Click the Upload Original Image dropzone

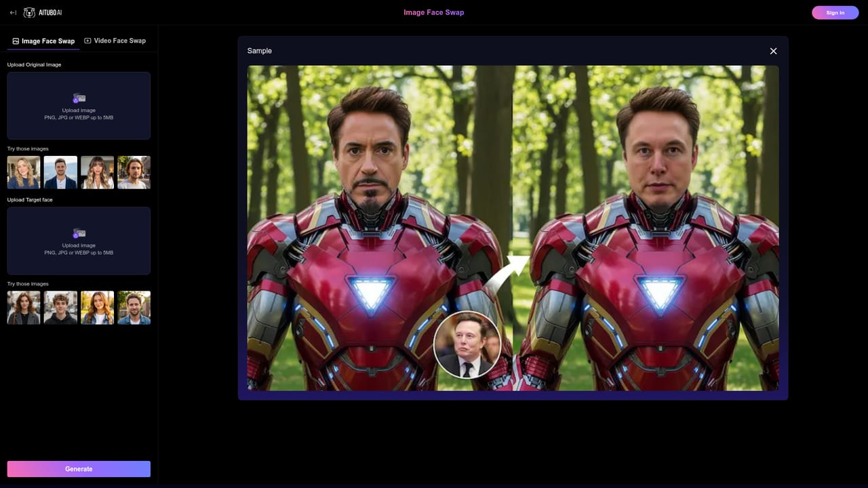coord(79,106)
